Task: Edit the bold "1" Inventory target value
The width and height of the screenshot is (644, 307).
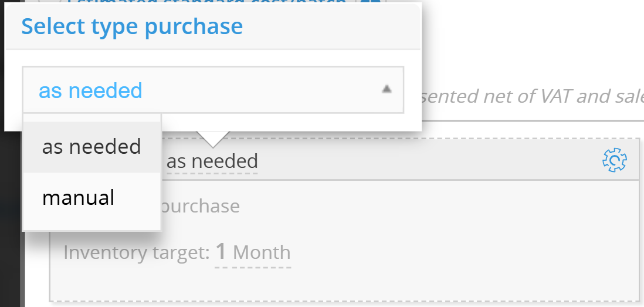Action: coord(221,252)
